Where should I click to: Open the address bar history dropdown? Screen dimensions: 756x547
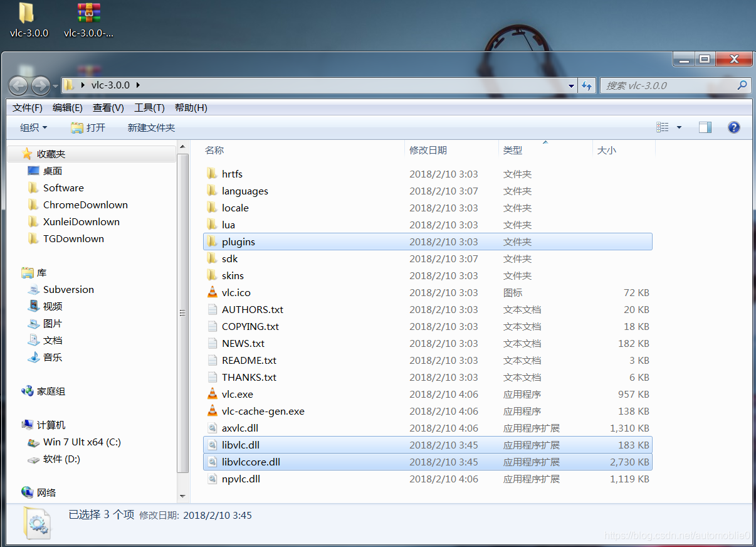pos(571,85)
